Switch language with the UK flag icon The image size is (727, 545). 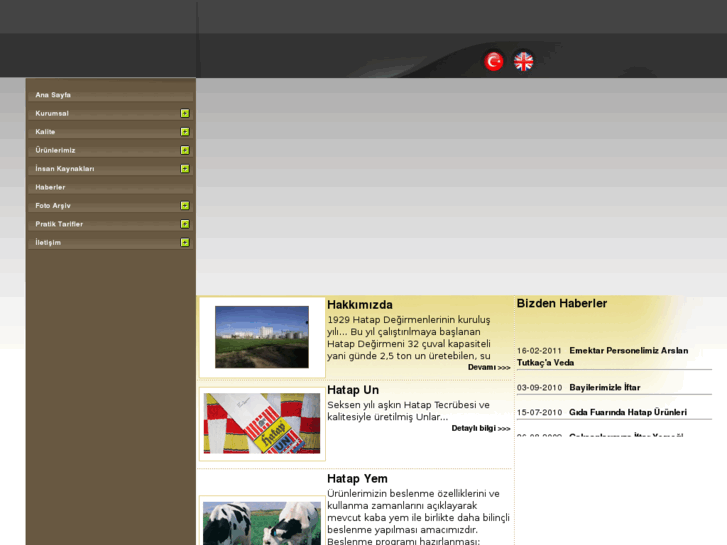point(523,61)
